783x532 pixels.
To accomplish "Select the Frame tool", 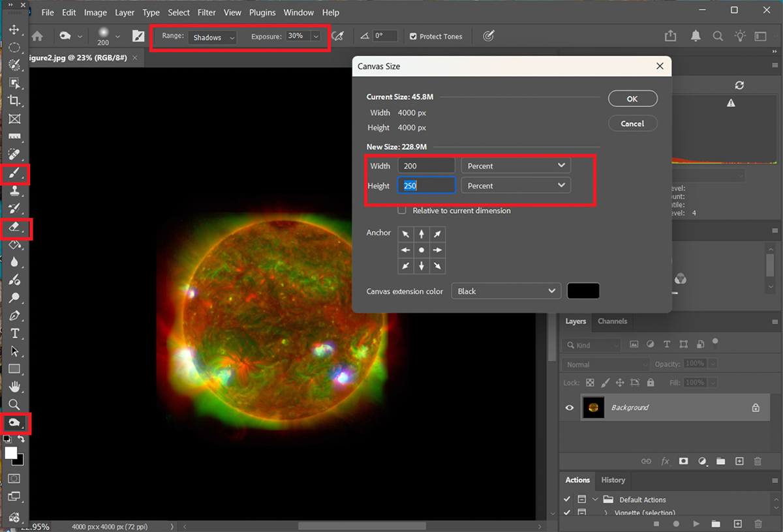I will pos(14,119).
